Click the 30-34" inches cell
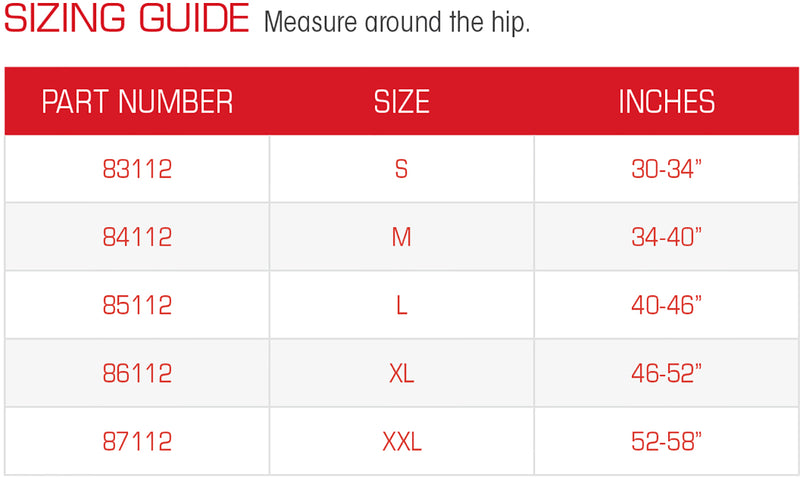This screenshot has height=477, width=800. [666, 170]
